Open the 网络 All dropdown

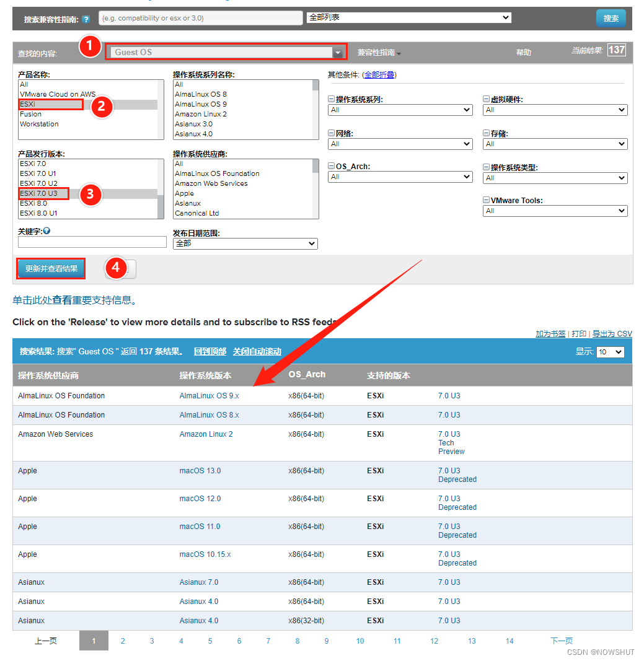(x=400, y=144)
